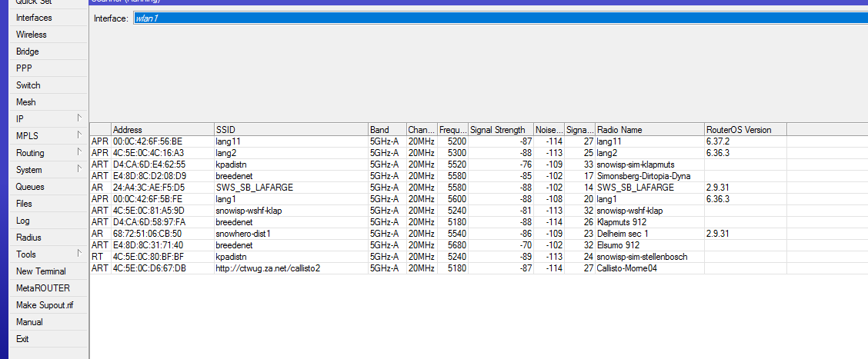The width and height of the screenshot is (868, 359).
Task: Open the Queues menu item
Action: pos(30,187)
